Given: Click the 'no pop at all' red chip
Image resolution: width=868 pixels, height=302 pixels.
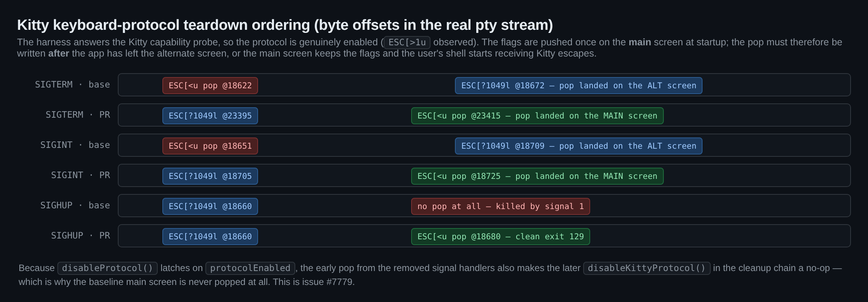Looking at the screenshot, I should tap(500, 206).
